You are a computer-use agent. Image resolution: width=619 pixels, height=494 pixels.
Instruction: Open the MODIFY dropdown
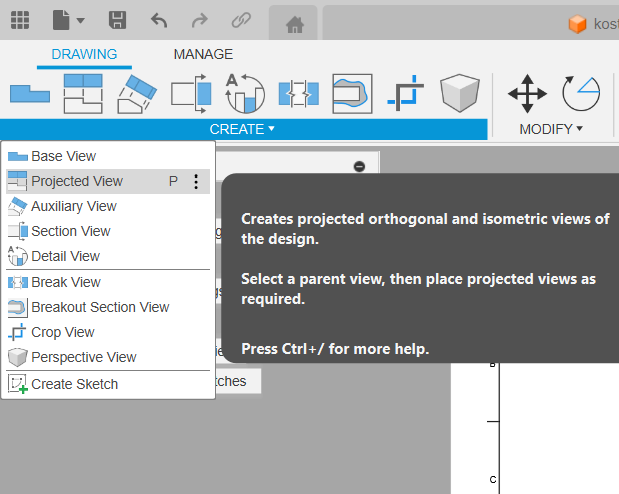[551, 129]
